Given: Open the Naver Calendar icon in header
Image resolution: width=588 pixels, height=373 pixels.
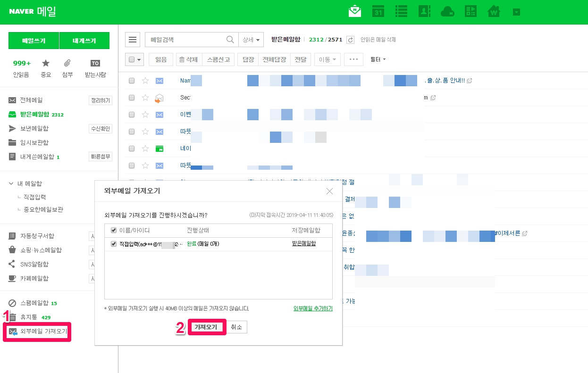Looking at the screenshot, I should pos(378,12).
